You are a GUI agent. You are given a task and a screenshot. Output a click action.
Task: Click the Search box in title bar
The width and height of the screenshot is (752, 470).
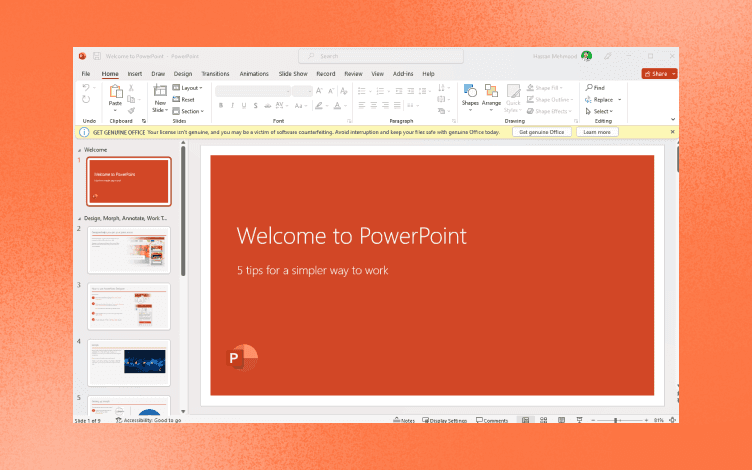(381, 56)
